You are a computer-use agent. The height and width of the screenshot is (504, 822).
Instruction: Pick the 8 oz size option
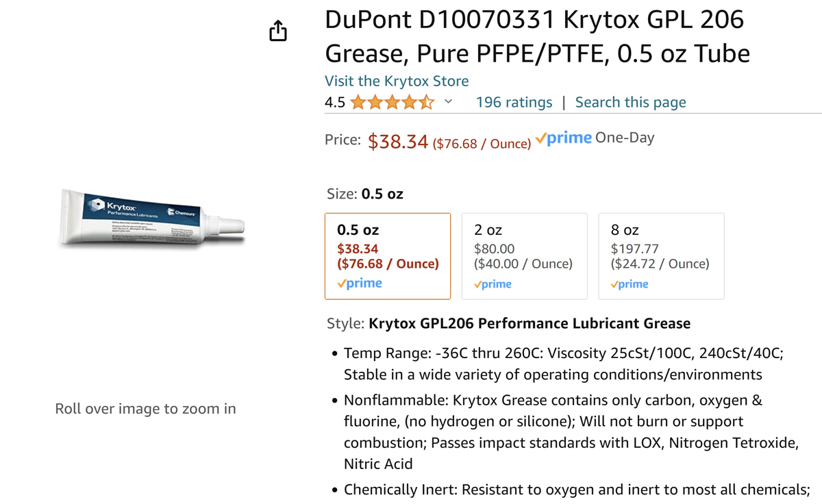click(661, 255)
